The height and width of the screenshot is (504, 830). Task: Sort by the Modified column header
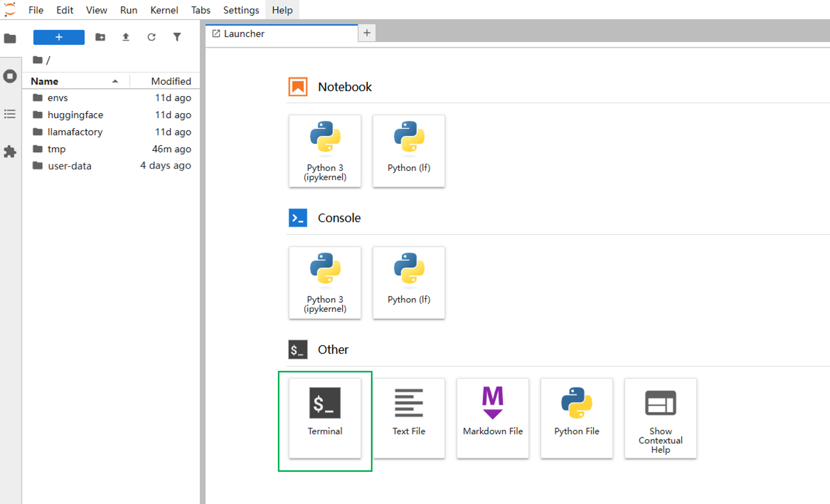tap(170, 81)
